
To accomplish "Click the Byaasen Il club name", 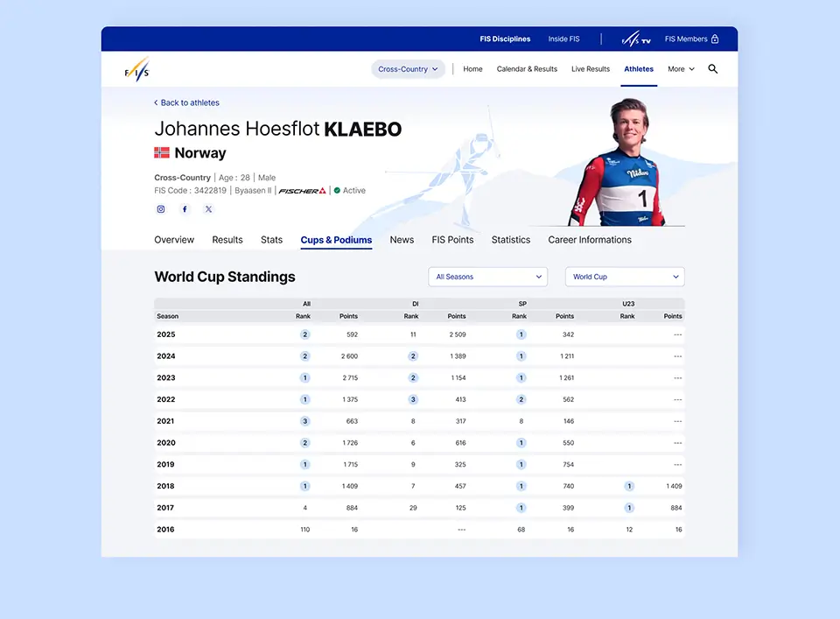I will coord(254,191).
